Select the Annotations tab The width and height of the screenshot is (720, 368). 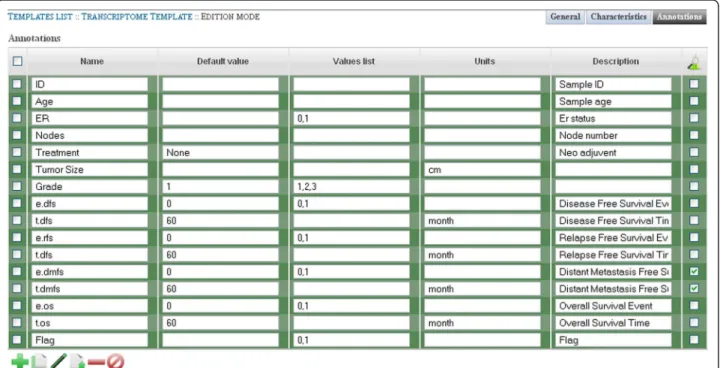click(x=680, y=17)
